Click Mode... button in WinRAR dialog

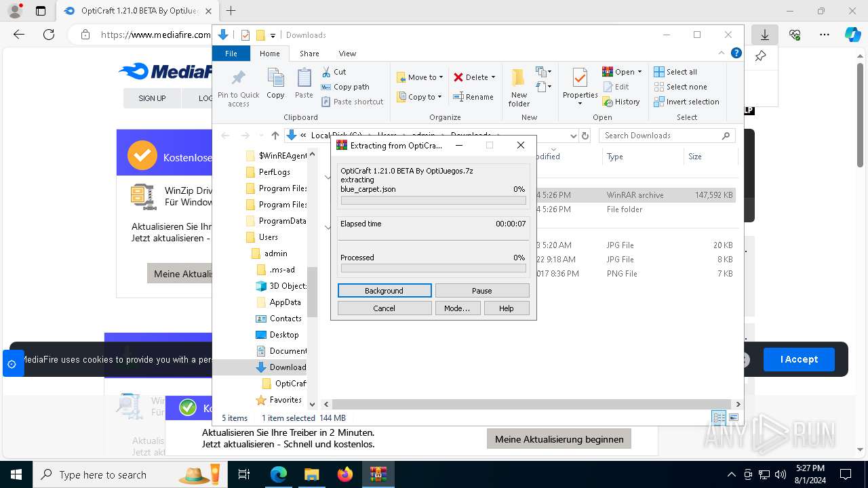pos(457,308)
